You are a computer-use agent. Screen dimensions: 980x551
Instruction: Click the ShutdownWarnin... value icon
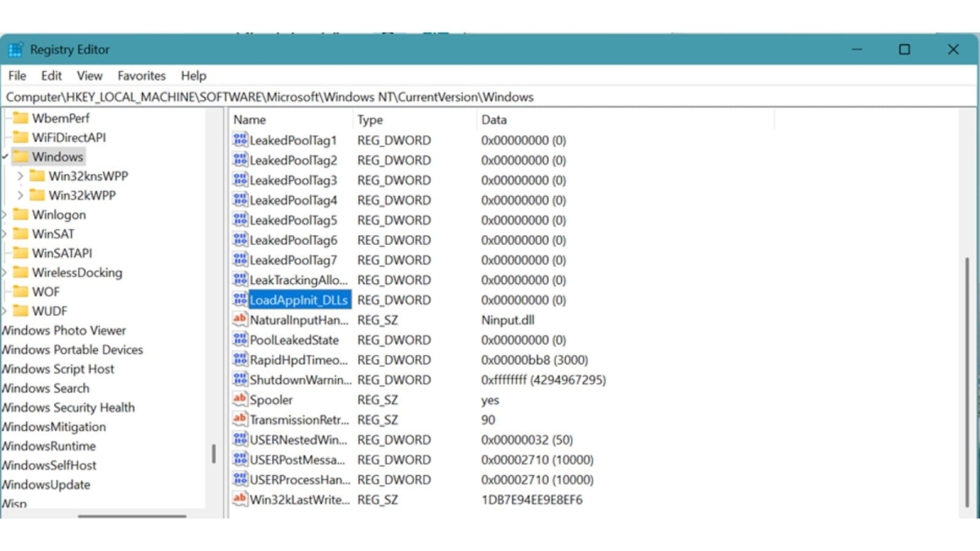240,380
